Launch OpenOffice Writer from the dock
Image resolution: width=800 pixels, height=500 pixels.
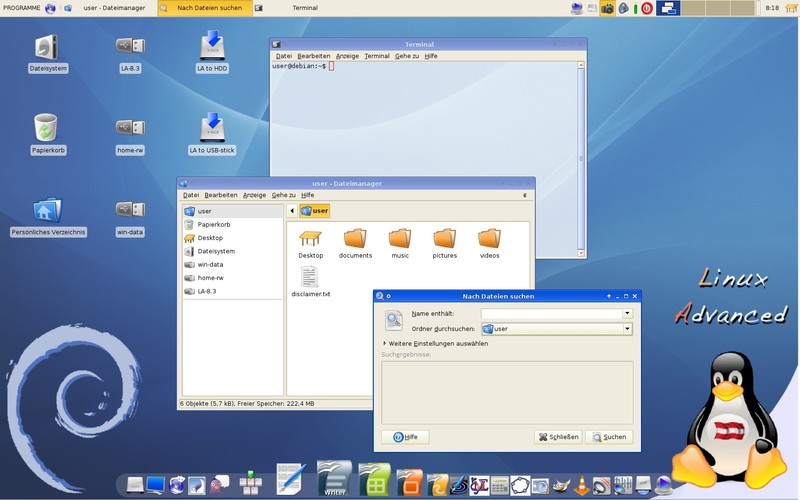334,479
